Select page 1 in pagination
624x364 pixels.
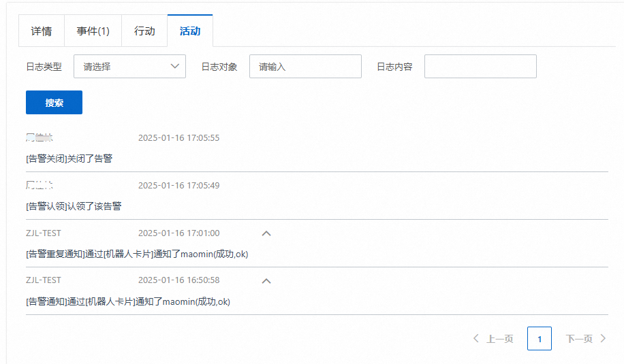[x=540, y=339]
